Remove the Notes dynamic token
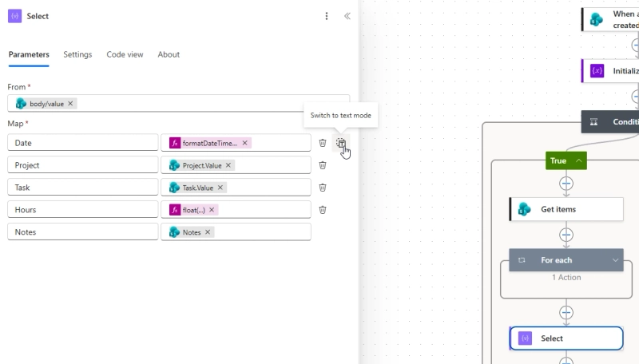 point(208,232)
